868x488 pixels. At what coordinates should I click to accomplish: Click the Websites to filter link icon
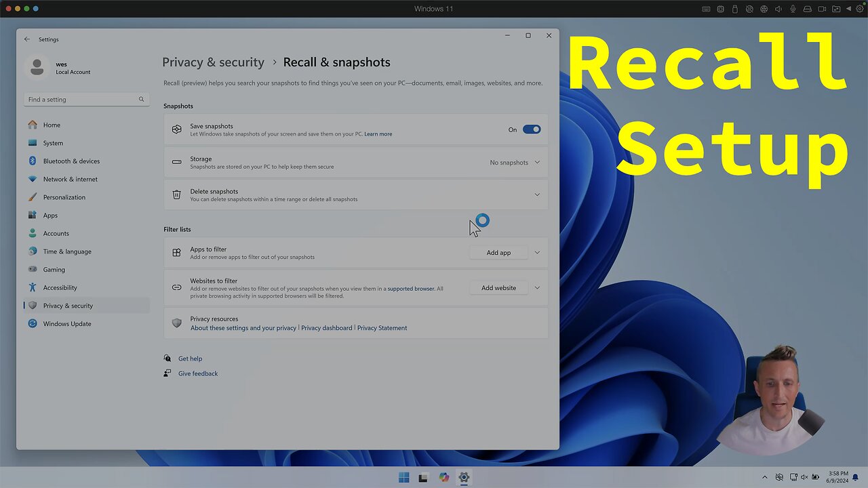coord(176,287)
